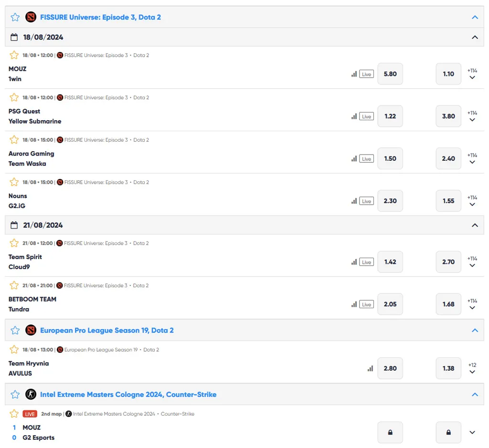The height and width of the screenshot is (448, 489).
Task: Star the PSG Quest vs Yellow Submarine match
Action: [14, 97]
